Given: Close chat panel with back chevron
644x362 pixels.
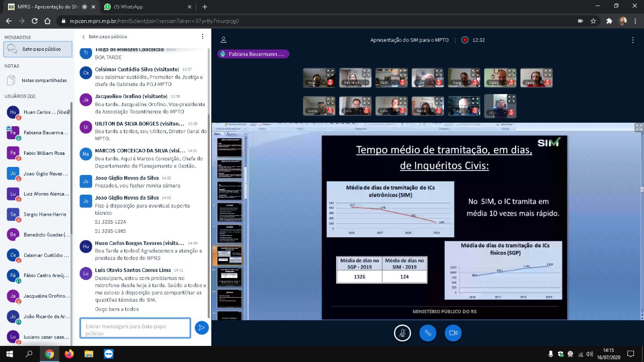Looking at the screenshot, I should [84, 37].
